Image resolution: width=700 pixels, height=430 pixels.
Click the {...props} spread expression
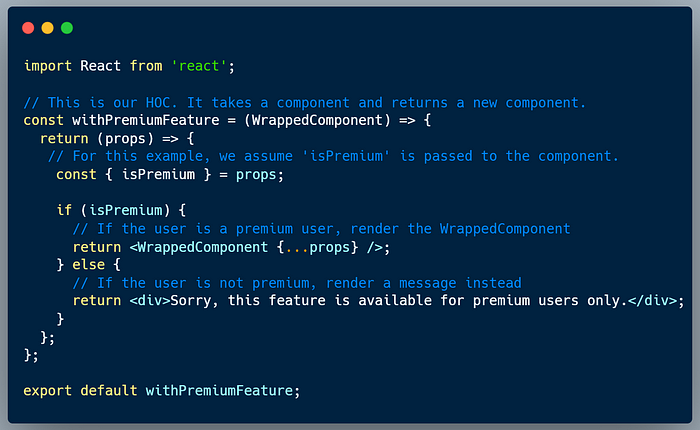(317, 247)
